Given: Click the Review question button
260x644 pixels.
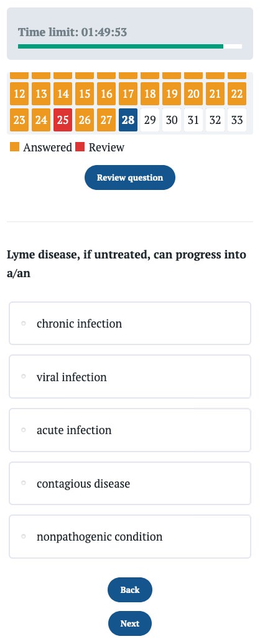Looking at the screenshot, I should click(x=130, y=178).
